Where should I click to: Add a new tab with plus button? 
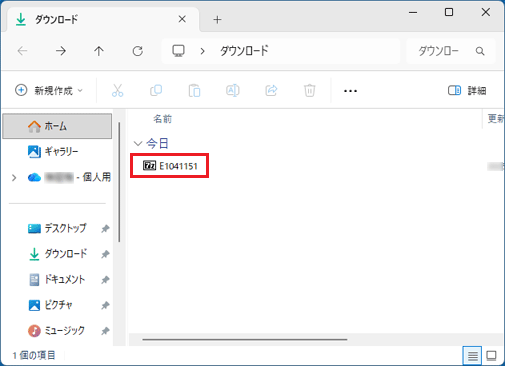[x=217, y=20]
